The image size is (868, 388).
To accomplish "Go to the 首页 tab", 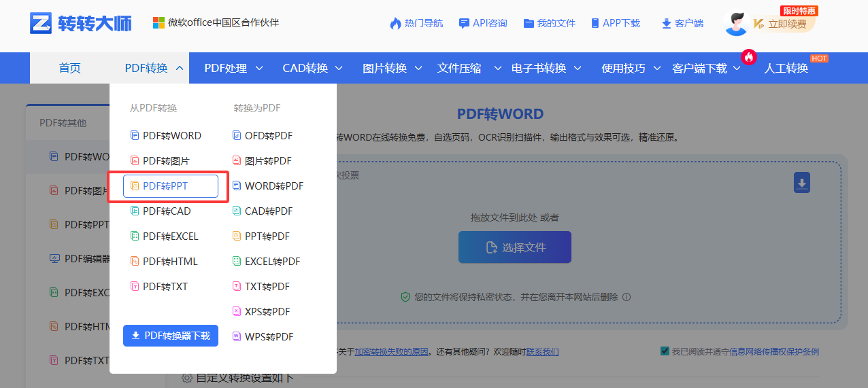I will [x=69, y=68].
